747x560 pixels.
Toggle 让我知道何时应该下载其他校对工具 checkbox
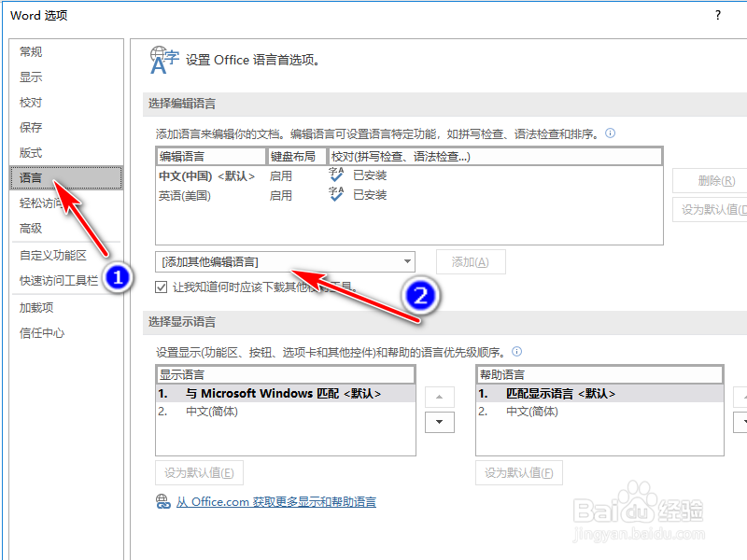(x=161, y=287)
